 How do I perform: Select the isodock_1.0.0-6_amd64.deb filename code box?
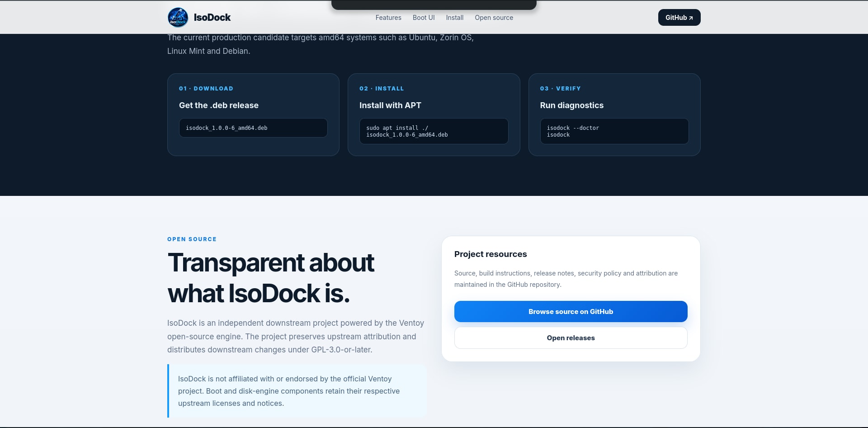(253, 128)
